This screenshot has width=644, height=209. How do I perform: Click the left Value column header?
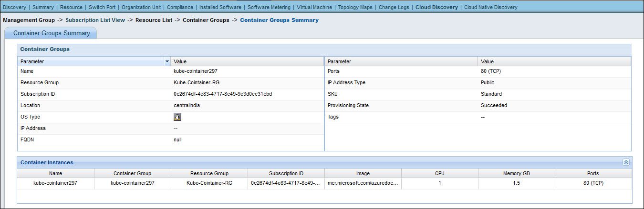[247, 61]
